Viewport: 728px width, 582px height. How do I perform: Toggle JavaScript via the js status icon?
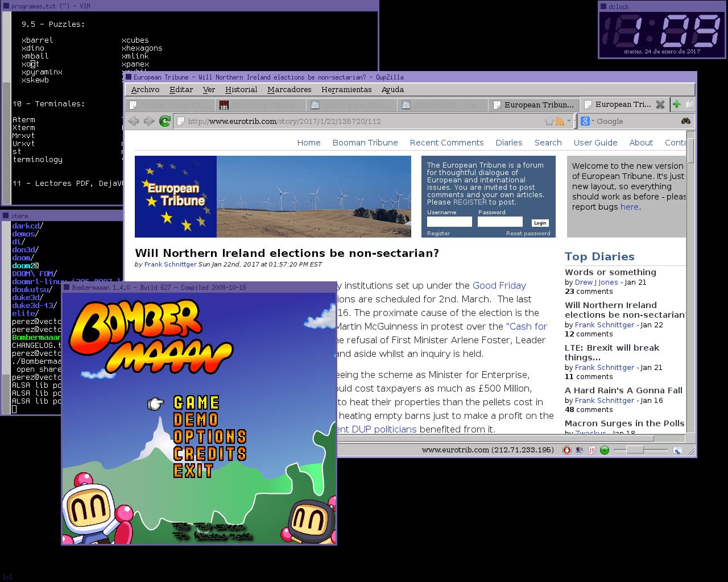click(591, 450)
